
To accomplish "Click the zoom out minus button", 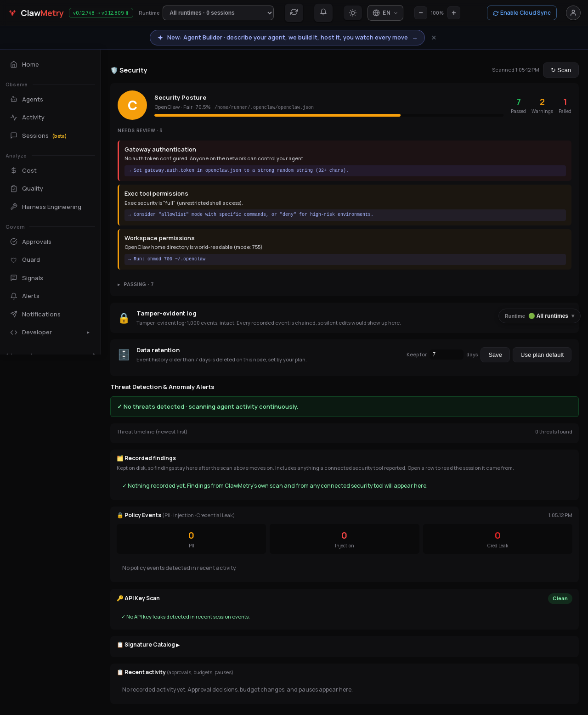I will (x=421, y=13).
